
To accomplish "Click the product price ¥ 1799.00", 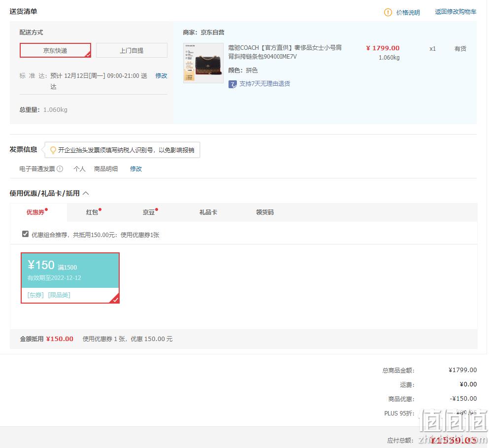I will click(383, 48).
